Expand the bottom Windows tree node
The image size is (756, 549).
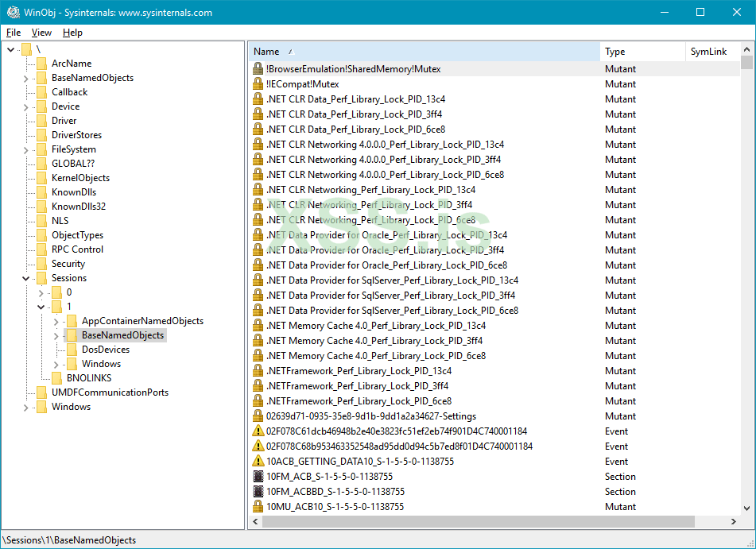tap(25, 408)
